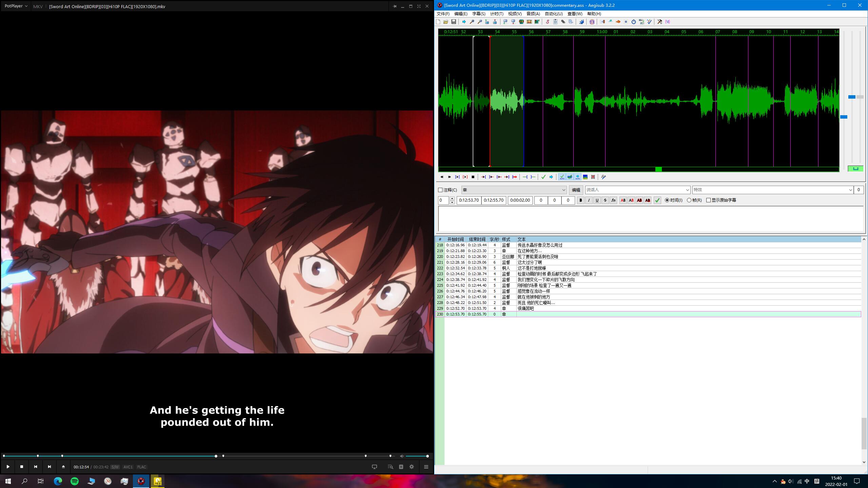Commit audio changes with green checkmark

(x=544, y=177)
